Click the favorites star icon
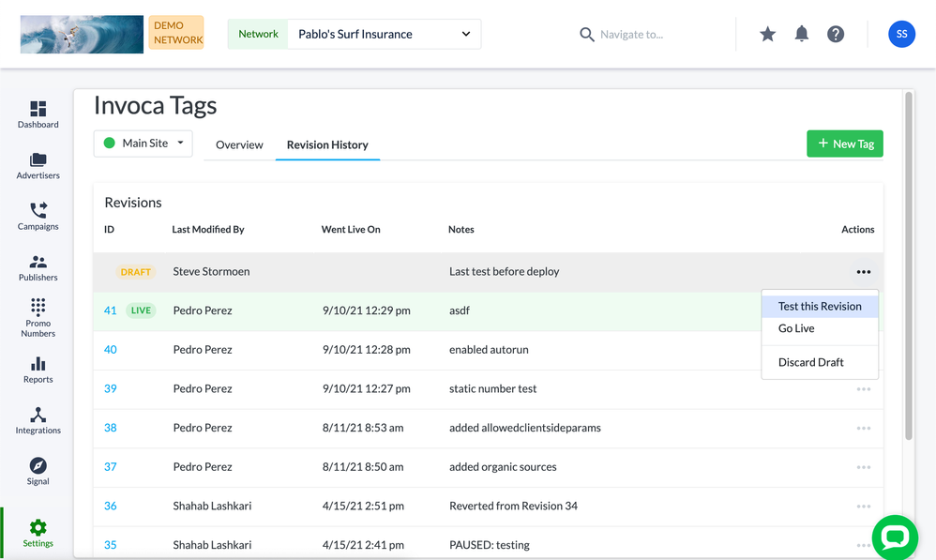This screenshot has height=560, width=936. 768,34
